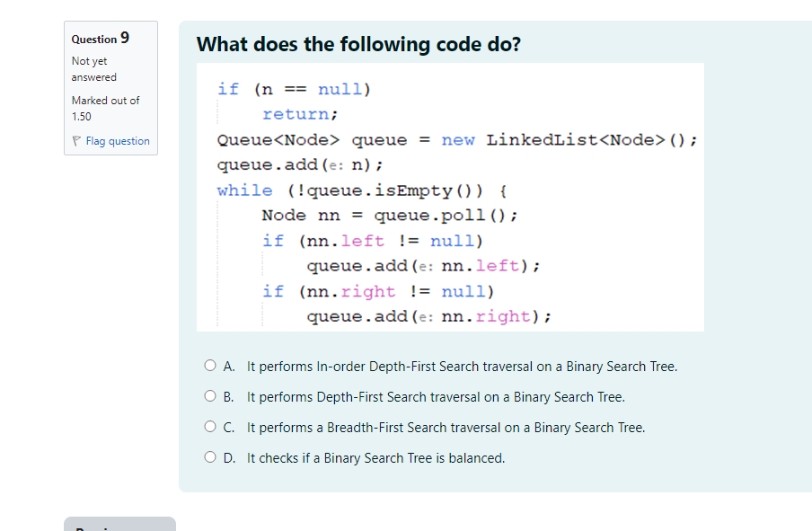Screen dimensions: 812x531
Task: Select radio button for option D
Action: [x=209, y=457]
